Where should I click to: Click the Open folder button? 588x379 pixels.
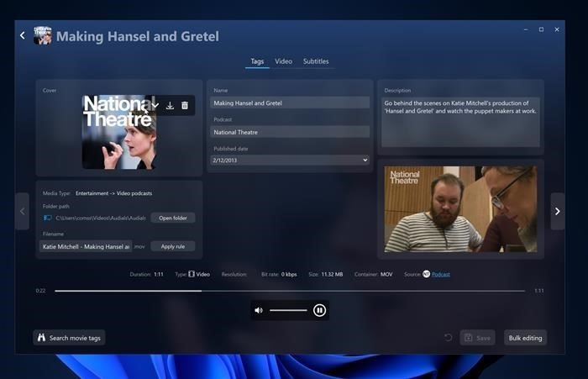point(173,218)
